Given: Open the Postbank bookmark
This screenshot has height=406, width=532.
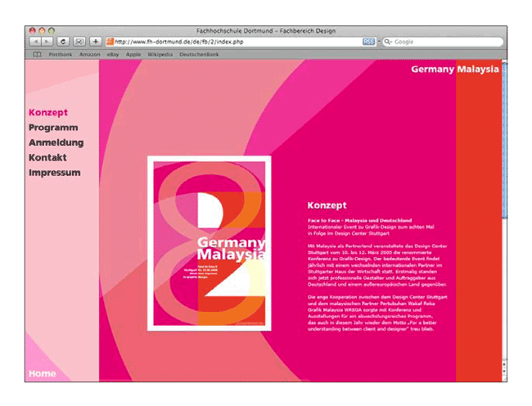Looking at the screenshot, I should 61,54.
